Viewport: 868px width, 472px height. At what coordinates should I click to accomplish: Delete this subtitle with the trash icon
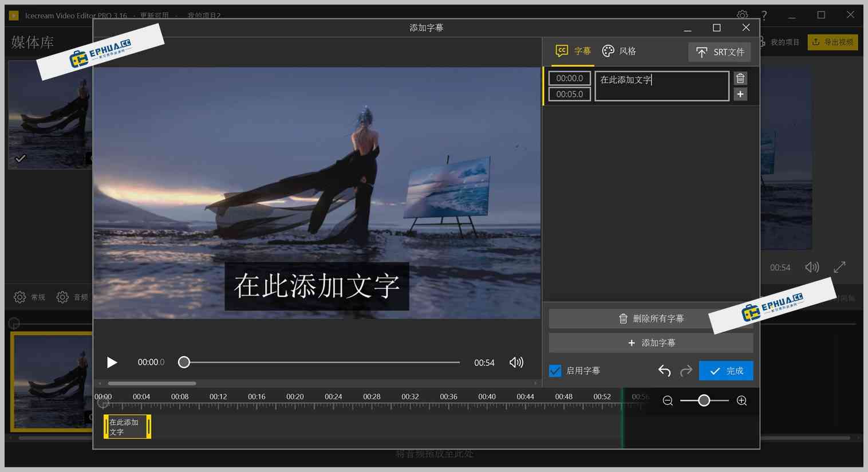(740, 78)
